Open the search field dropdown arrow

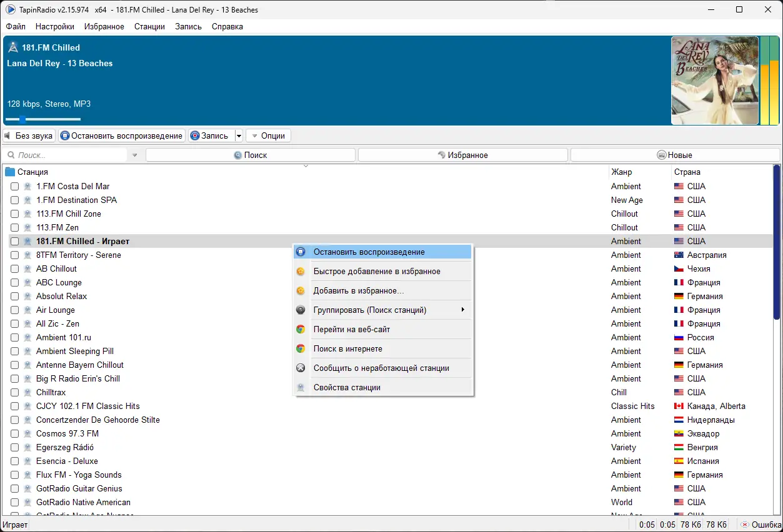click(x=134, y=155)
